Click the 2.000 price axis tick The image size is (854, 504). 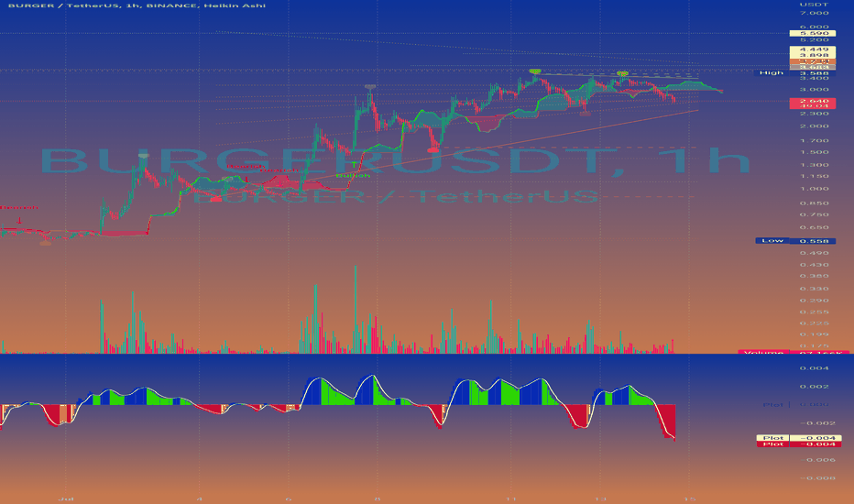(x=814, y=126)
